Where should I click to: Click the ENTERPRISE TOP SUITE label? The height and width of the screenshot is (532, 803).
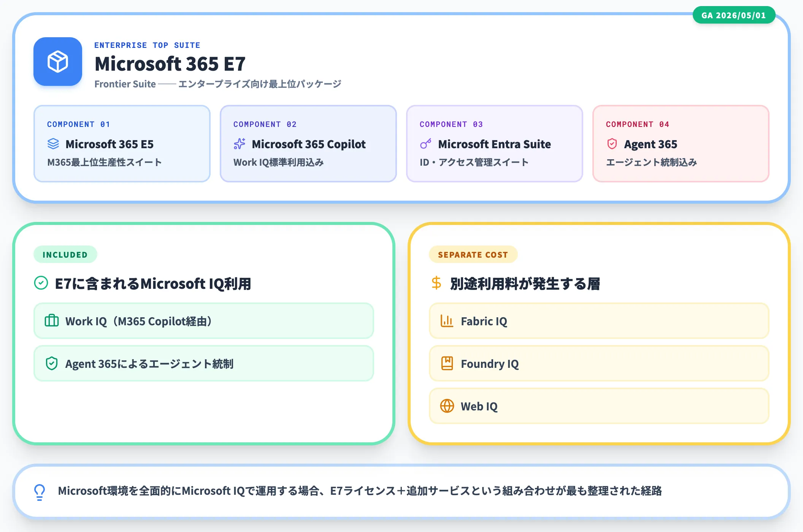tap(147, 45)
